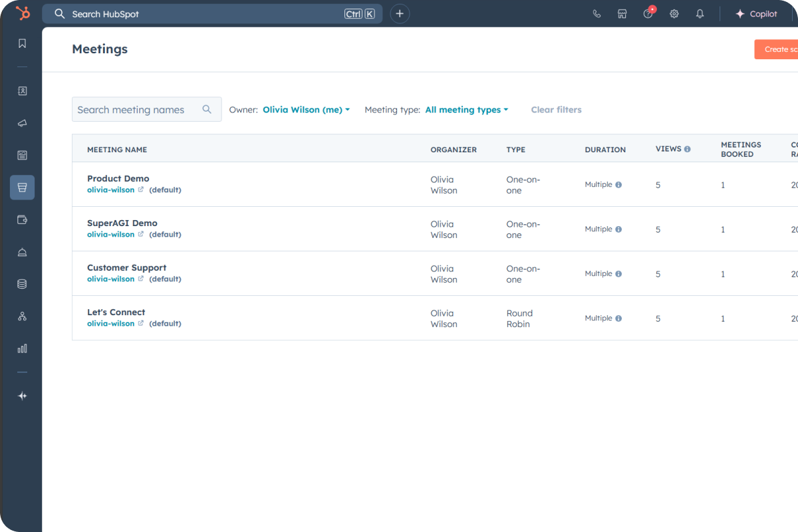This screenshot has height=532, width=798.
Task: Open olivia-wilson link under Customer Support
Action: [110, 279]
